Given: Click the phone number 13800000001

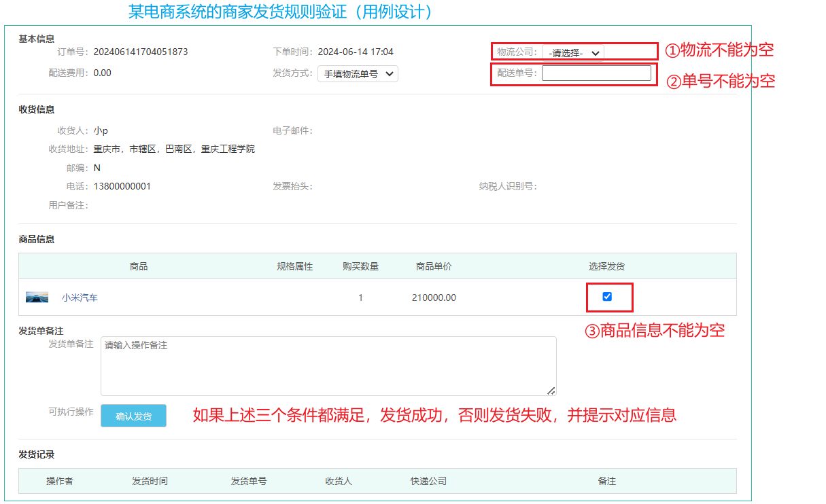Looking at the screenshot, I should tap(122, 186).
